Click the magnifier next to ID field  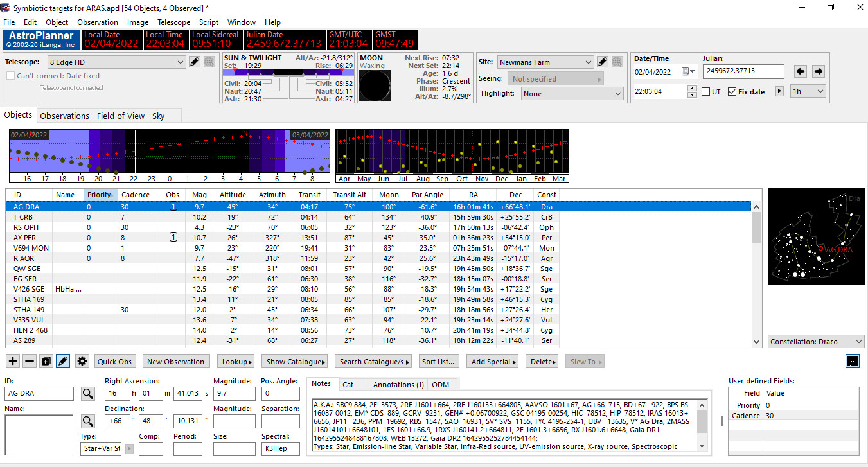pyautogui.click(x=87, y=394)
